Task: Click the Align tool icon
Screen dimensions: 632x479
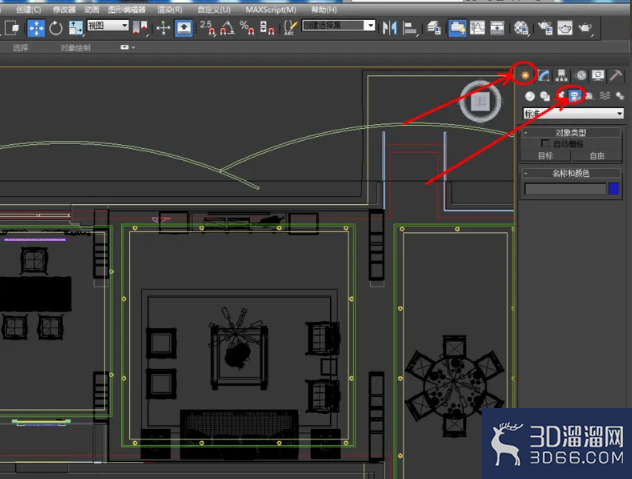Action: tap(410, 28)
